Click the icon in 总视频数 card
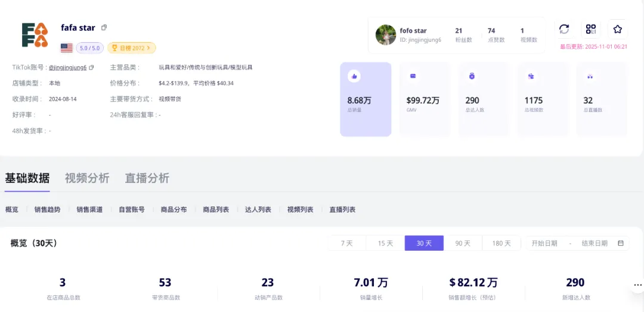This screenshot has height=312, width=644. [x=531, y=76]
